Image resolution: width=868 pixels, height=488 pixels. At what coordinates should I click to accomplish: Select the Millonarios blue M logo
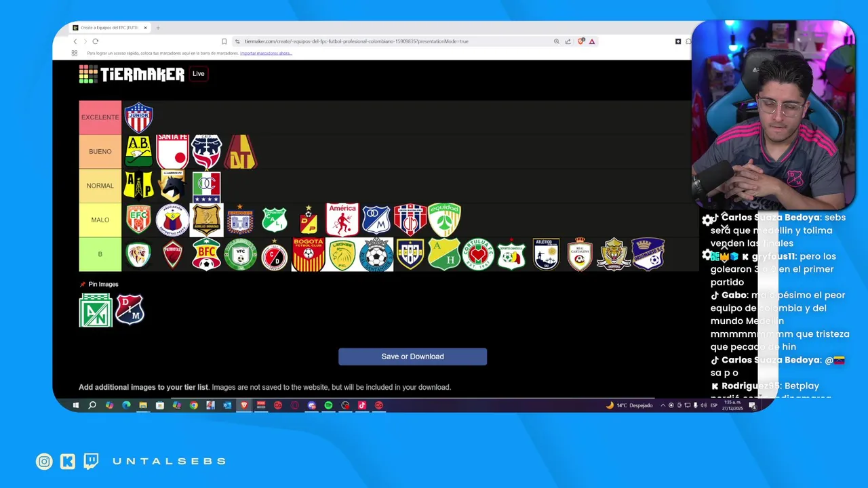tap(376, 220)
